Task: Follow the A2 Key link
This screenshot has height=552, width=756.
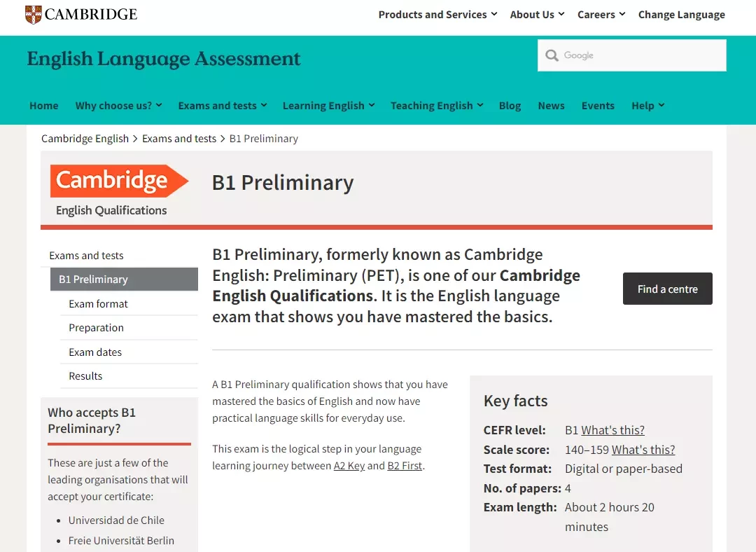Action: pyautogui.click(x=349, y=466)
